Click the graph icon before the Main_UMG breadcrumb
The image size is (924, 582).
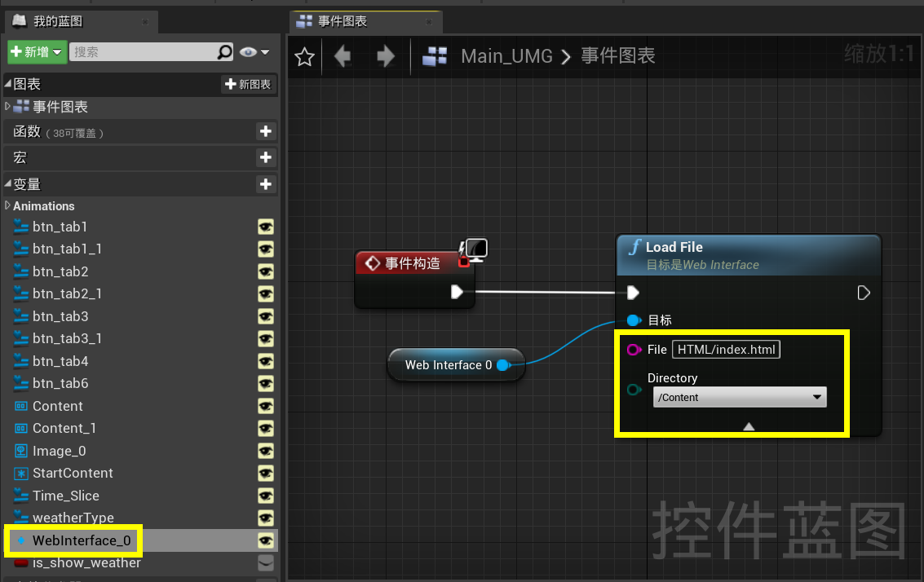tap(435, 56)
